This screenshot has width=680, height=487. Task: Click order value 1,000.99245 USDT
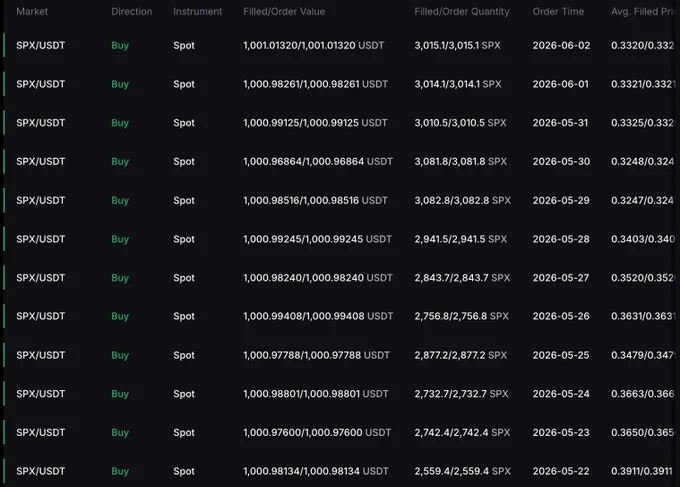tap(317, 239)
